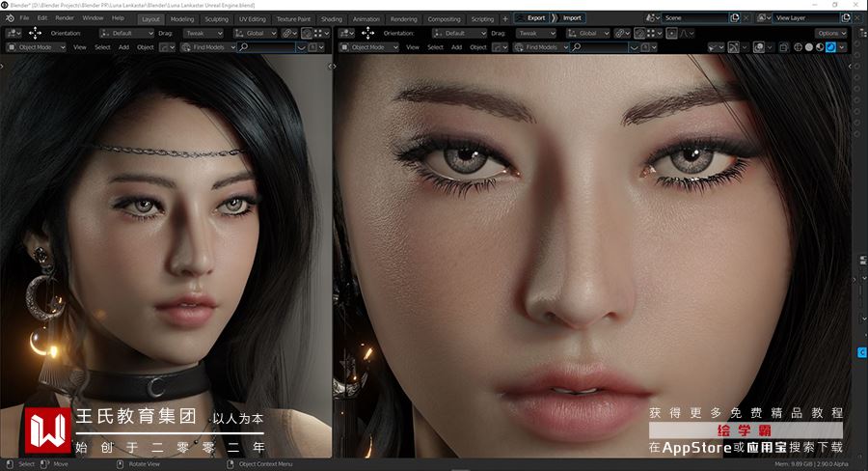The width and height of the screenshot is (868, 471).
Task: Click the search magnifier in right viewport
Action: 577,47
